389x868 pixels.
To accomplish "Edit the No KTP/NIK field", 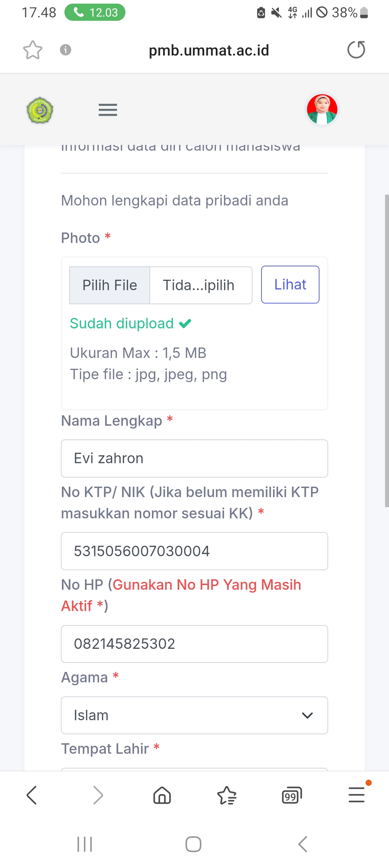I will (194, 551).
